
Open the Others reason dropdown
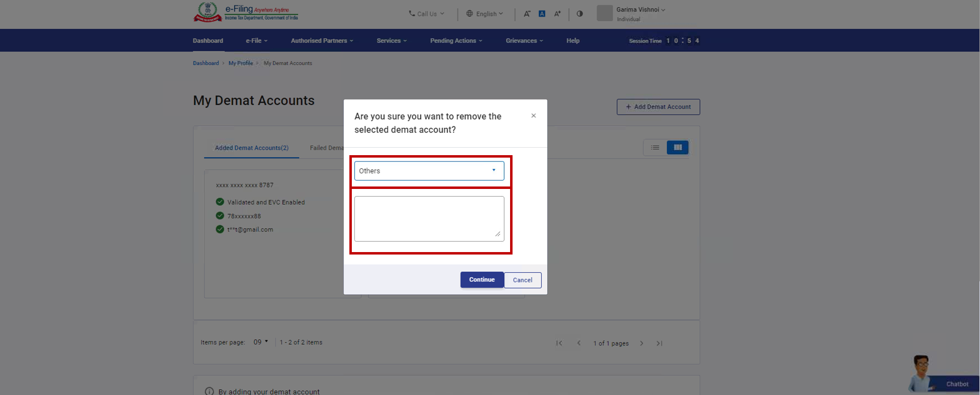(429, 171)
